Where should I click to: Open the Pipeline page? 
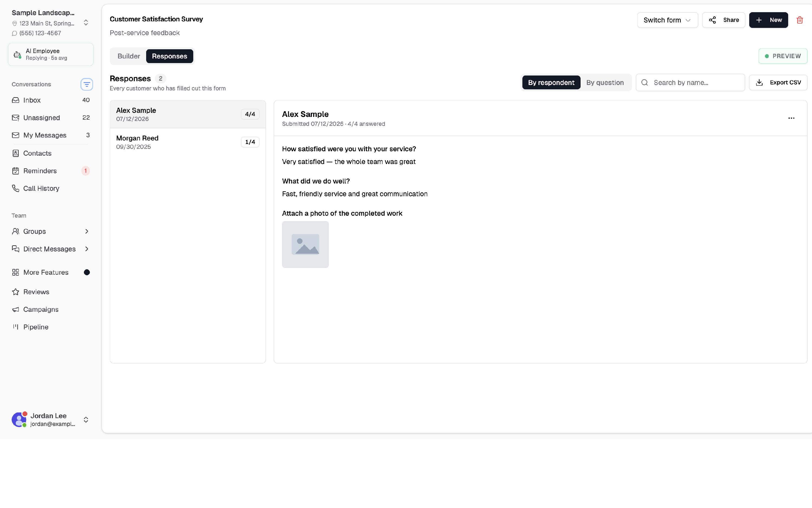(x=51, y=327)
